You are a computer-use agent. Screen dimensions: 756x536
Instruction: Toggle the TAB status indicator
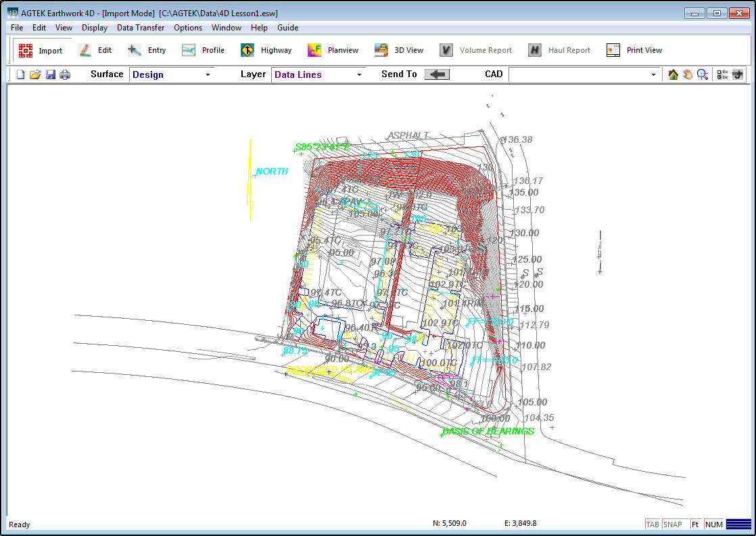click(x=653, y=524)
